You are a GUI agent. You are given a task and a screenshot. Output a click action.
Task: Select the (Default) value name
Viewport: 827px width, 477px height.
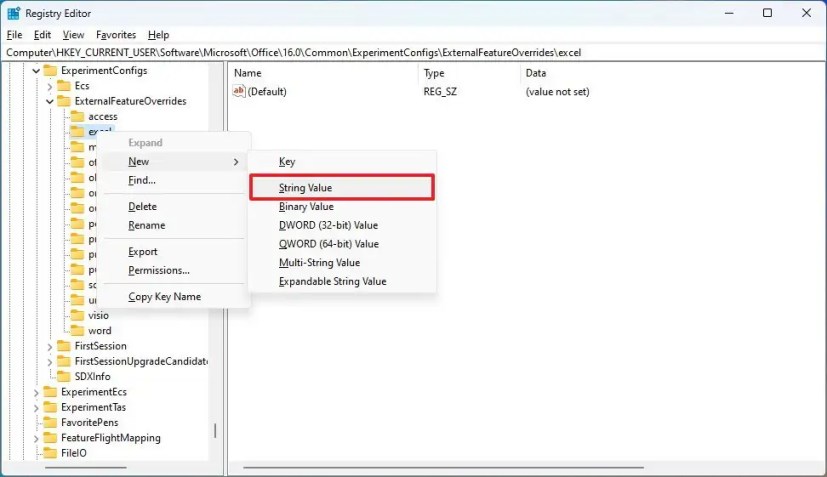pos(267,92)
